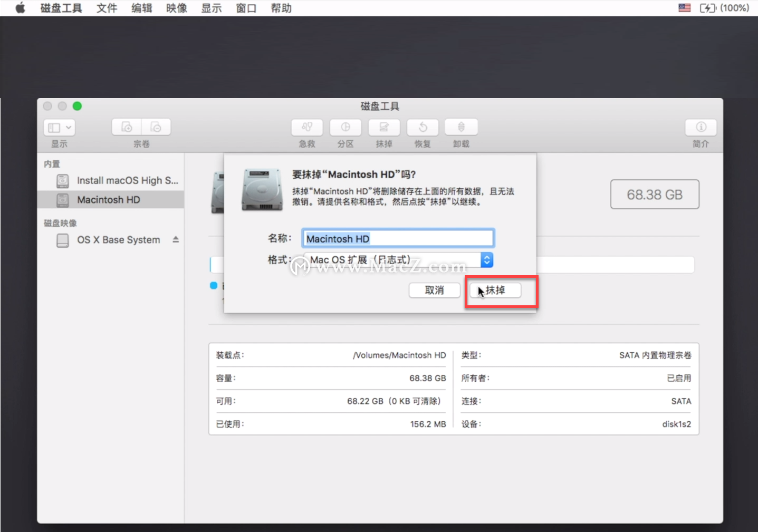Click the 取消 cancel button
This screenshot has width=758, height=532.
[435, 290]
